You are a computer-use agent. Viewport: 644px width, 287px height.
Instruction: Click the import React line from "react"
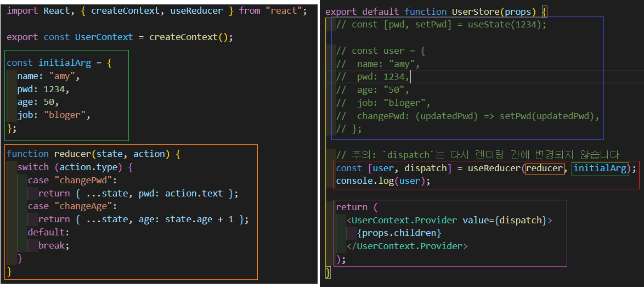pyautogui.click(x=156, y=10)
